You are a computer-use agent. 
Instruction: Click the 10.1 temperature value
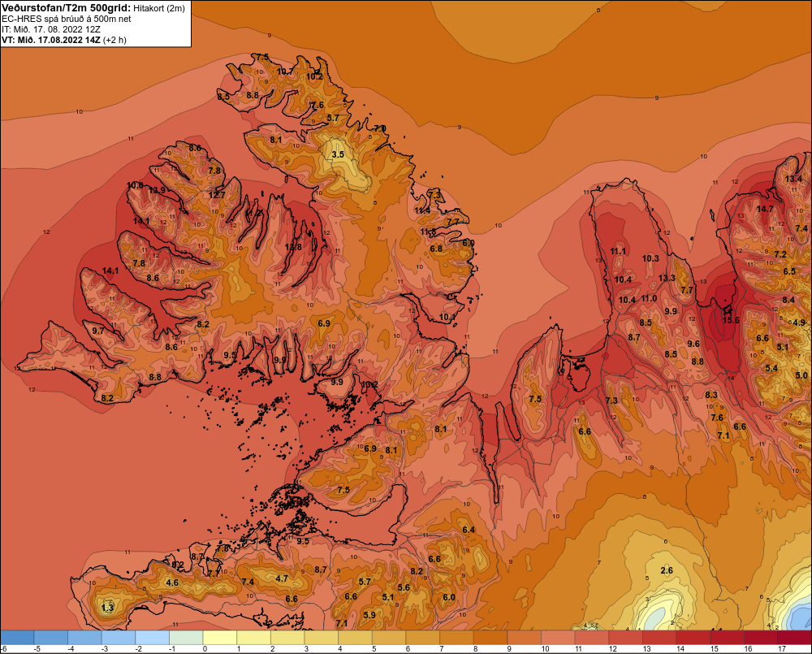447,317
